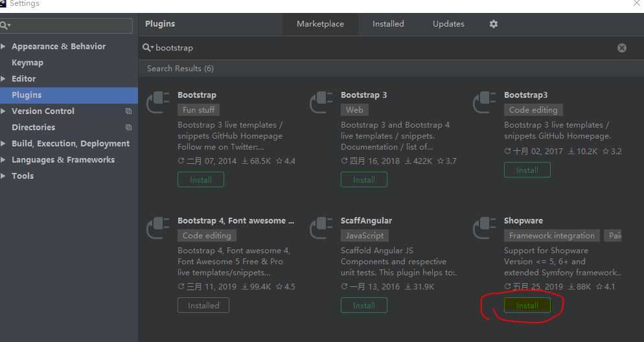
Task: Click the 88K downloads count
Action: tap(579, 287)
